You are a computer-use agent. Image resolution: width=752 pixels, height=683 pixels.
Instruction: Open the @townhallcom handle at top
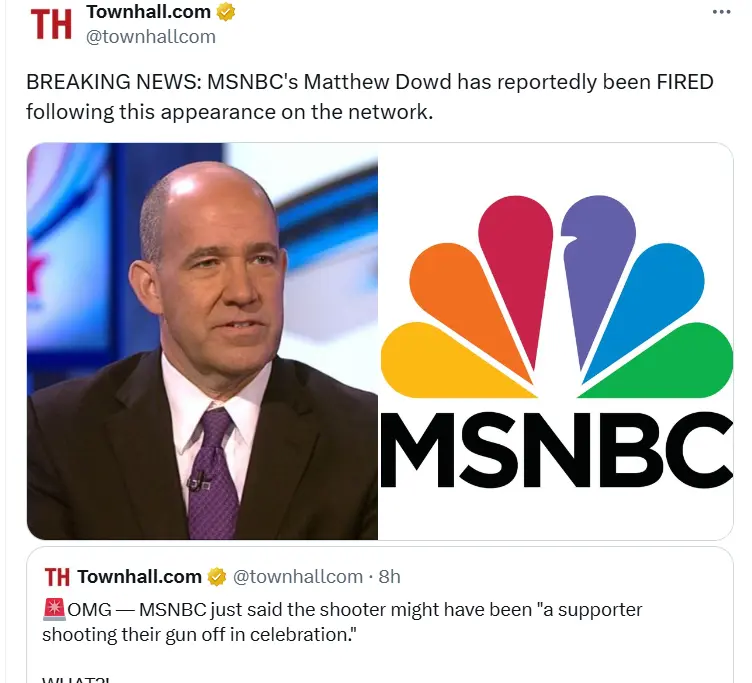click(x=151, y=37)
